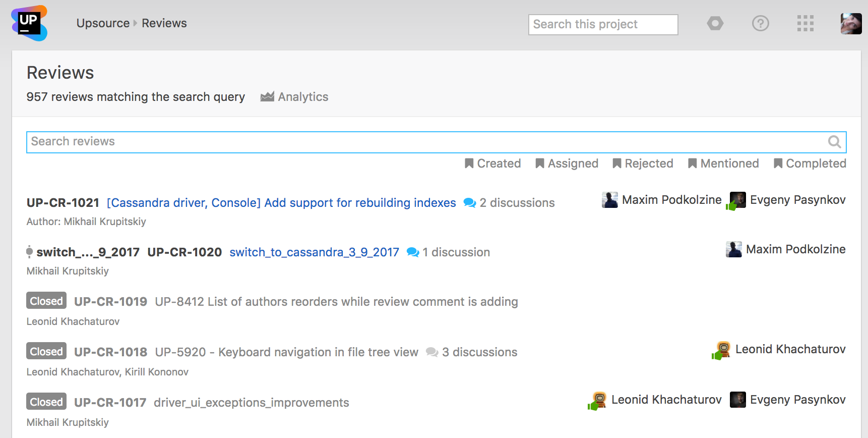Filter by Completed reviews
868x438 pixels.
(x=816, y=163)
